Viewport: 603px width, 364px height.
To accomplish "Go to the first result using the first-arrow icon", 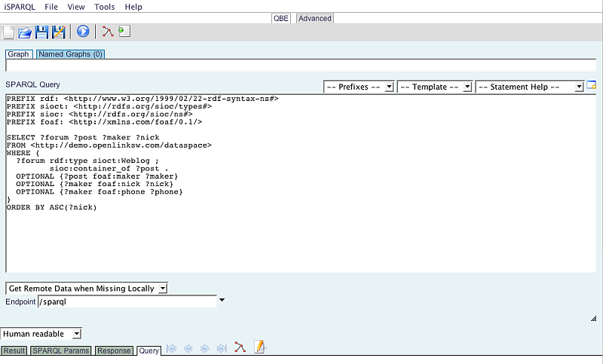I will (172, 349).
